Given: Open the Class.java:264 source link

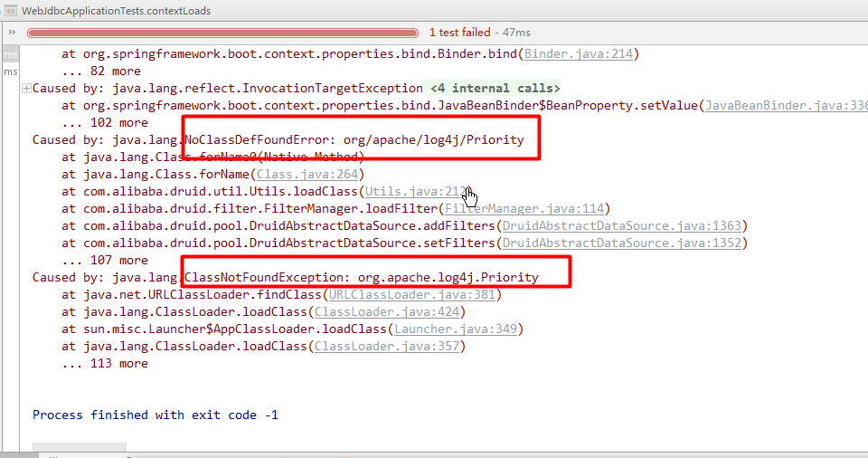Looking at the screenshot, I should click(x=307, y=175).
